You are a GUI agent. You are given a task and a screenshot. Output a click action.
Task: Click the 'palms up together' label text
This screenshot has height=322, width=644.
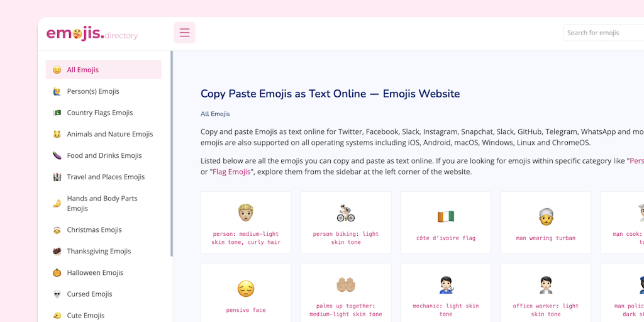(346, 310)
